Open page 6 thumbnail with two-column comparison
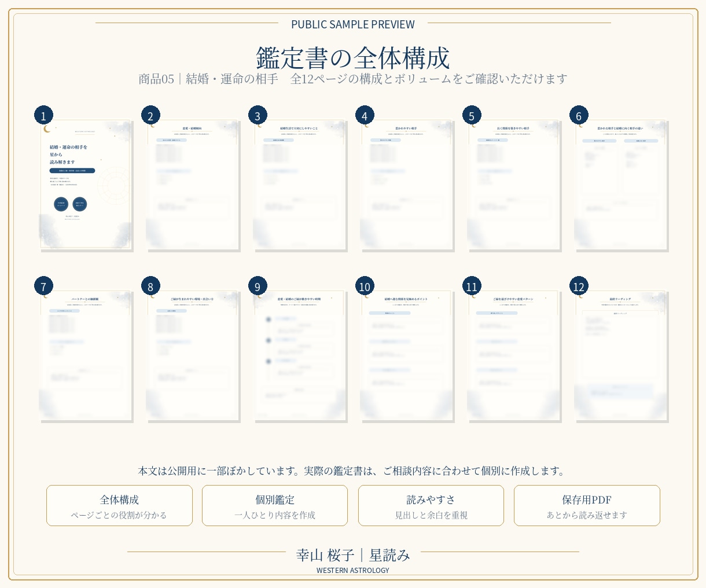This screenshot has width=706, height=588. pyautogui.click(x=620, y=185)
